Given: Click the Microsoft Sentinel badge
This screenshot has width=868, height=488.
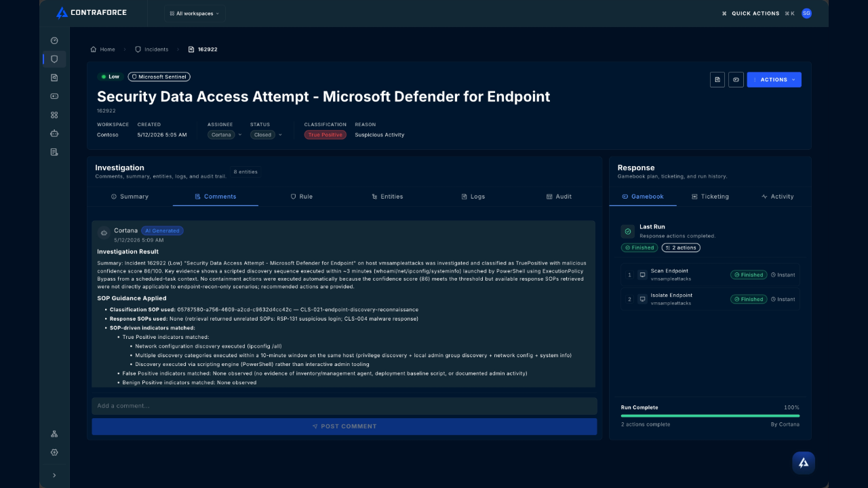Looking at the screenshot, I should [x=159, y=77].
